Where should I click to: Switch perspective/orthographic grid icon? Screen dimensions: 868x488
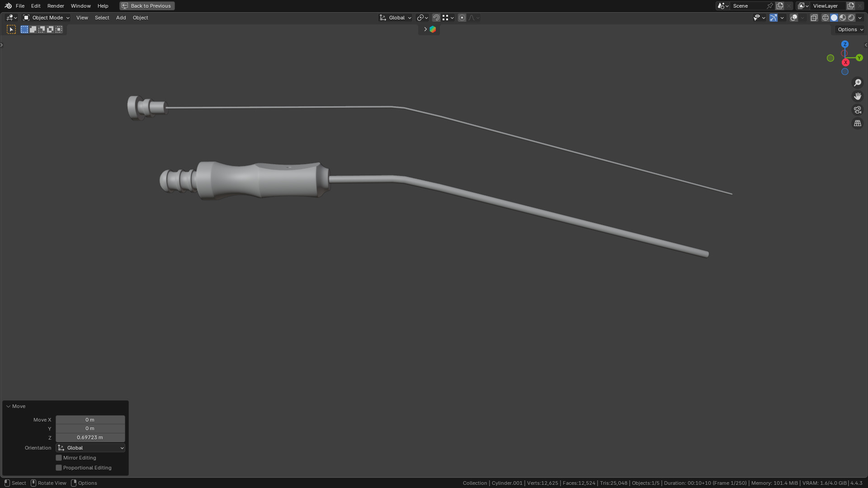[x=857, y=123]
